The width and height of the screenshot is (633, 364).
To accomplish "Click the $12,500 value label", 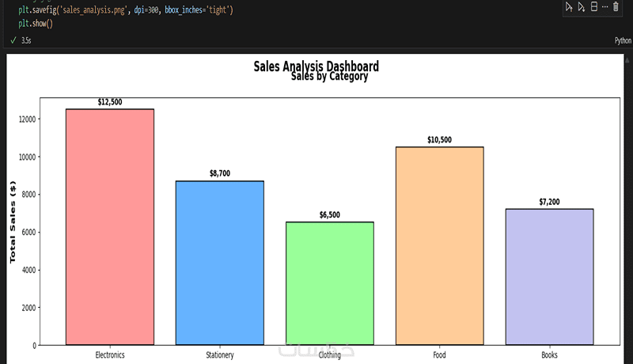I will 110,102.
